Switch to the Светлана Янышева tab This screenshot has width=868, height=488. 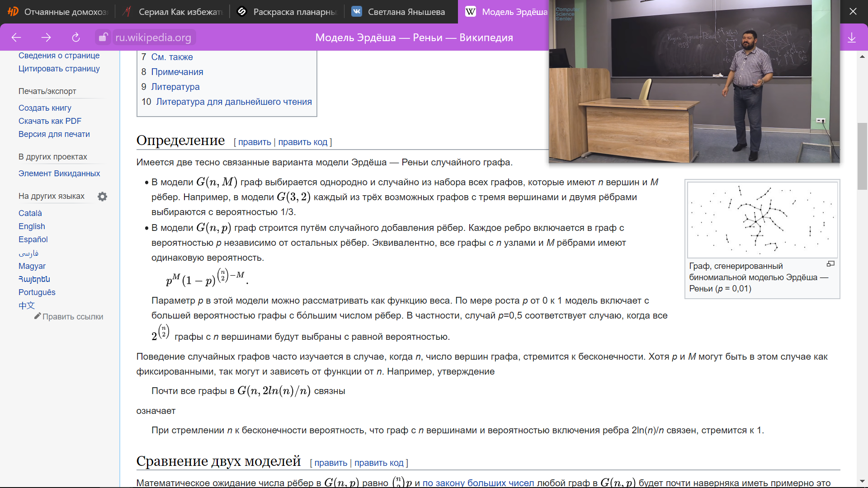pyautogui.click(x=402, y=12)
